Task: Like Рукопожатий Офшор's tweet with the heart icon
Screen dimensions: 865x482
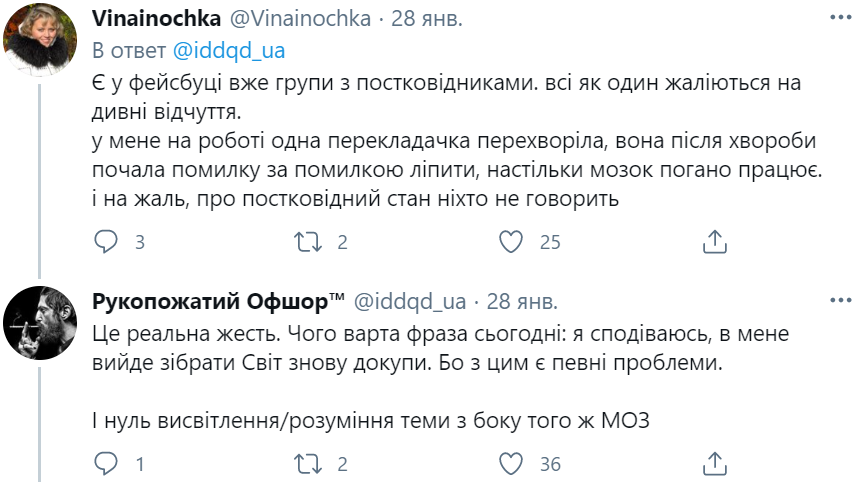Action: pyautogui.click(x=511, y=463)
